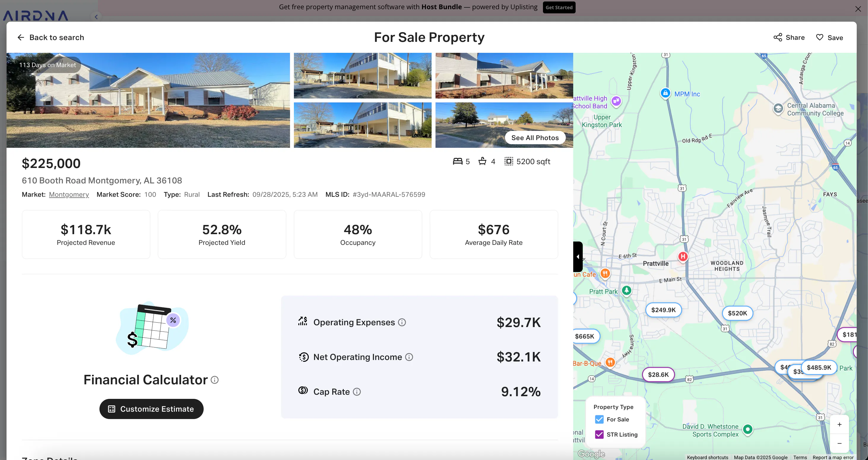Open the map Terms link
868x460 pixels.
click(x=800, y=457)
